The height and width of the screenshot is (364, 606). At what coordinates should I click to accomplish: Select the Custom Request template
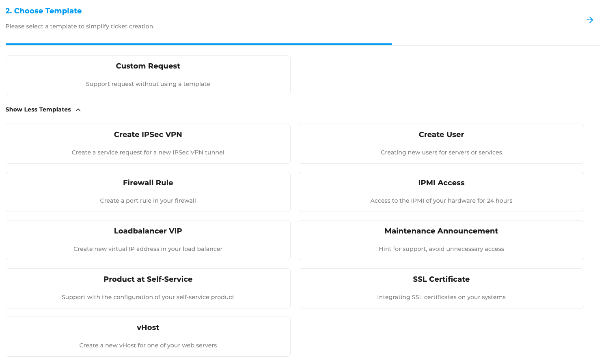(x=148, y=75)
